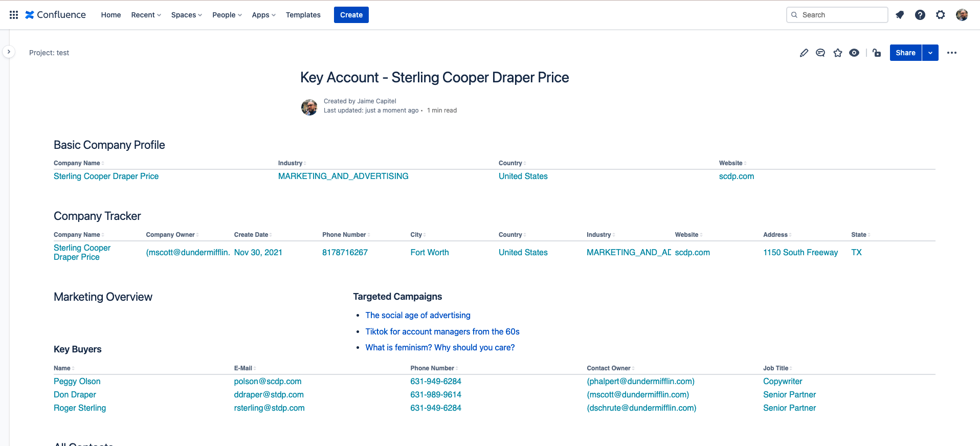Toggle watching this page eye icon

pos(854,53)
